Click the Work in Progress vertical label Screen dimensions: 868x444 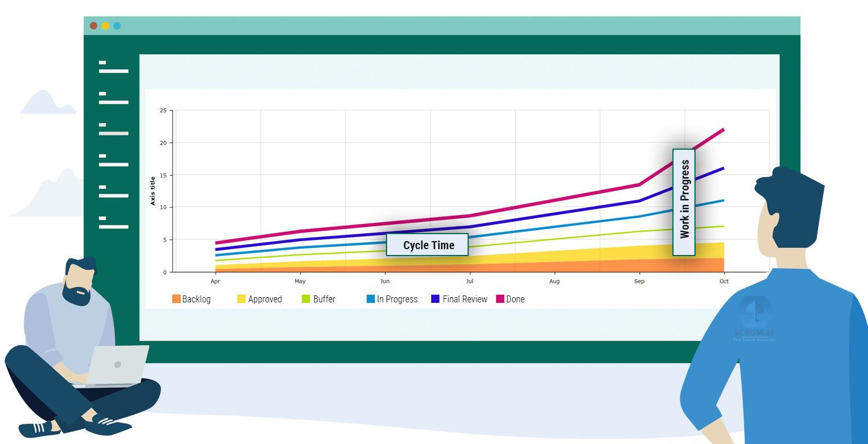tap(684, 202)
